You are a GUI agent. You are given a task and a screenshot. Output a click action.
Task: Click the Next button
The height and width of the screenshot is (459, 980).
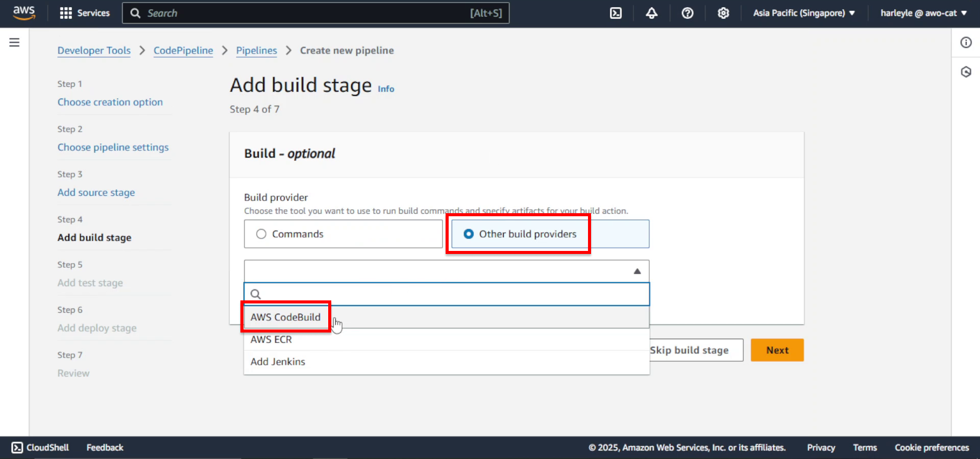777,350
